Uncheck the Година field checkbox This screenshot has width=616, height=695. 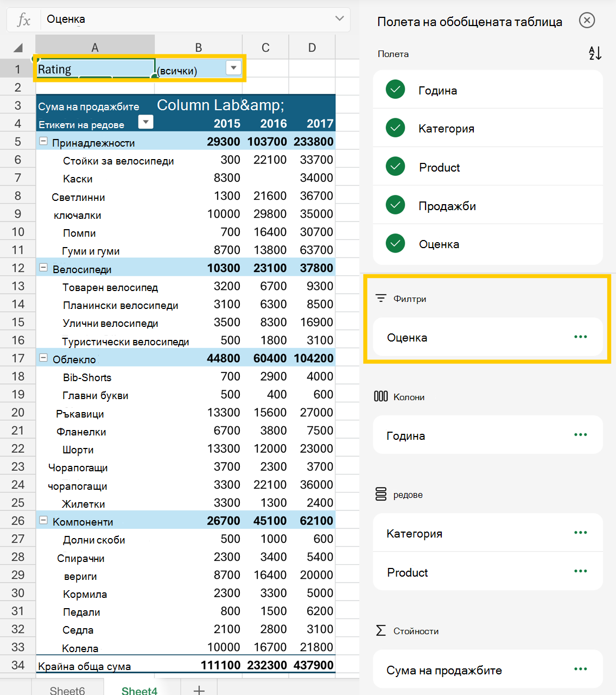pos(396,90)
